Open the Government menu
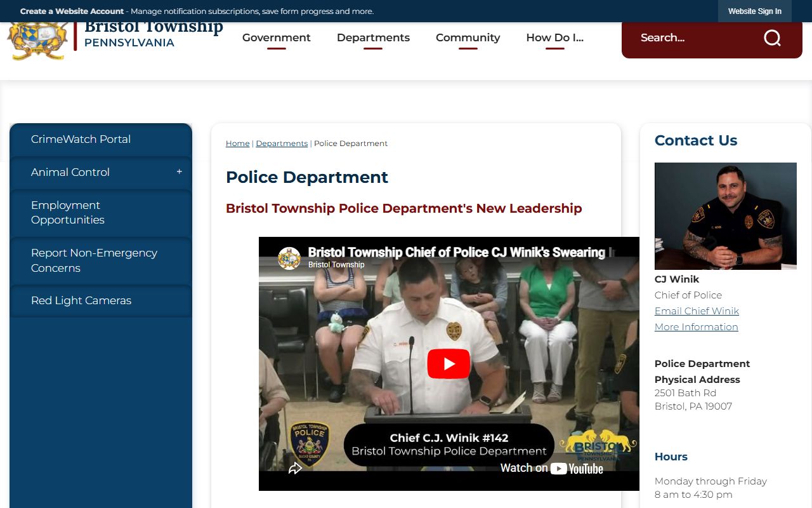 [276, 37]
